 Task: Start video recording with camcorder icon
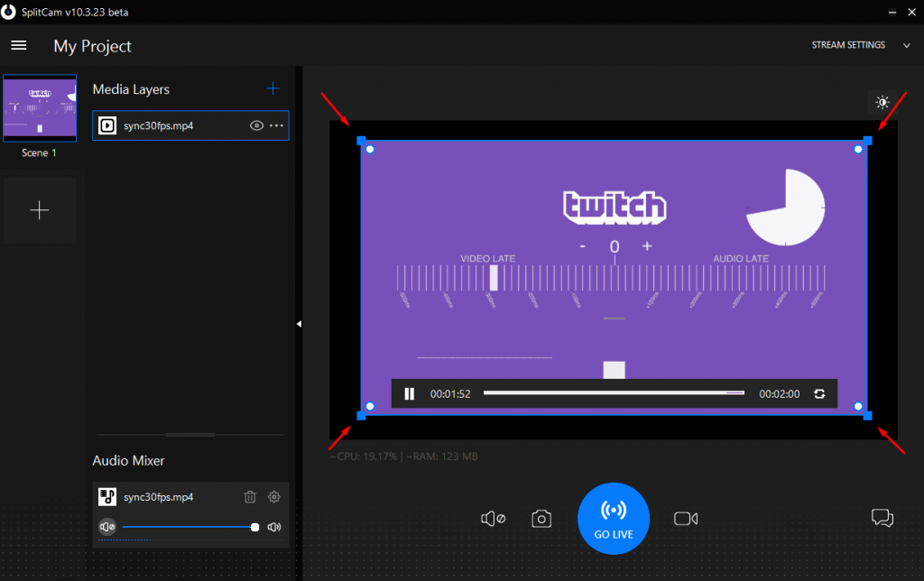[x=686, y=519]
